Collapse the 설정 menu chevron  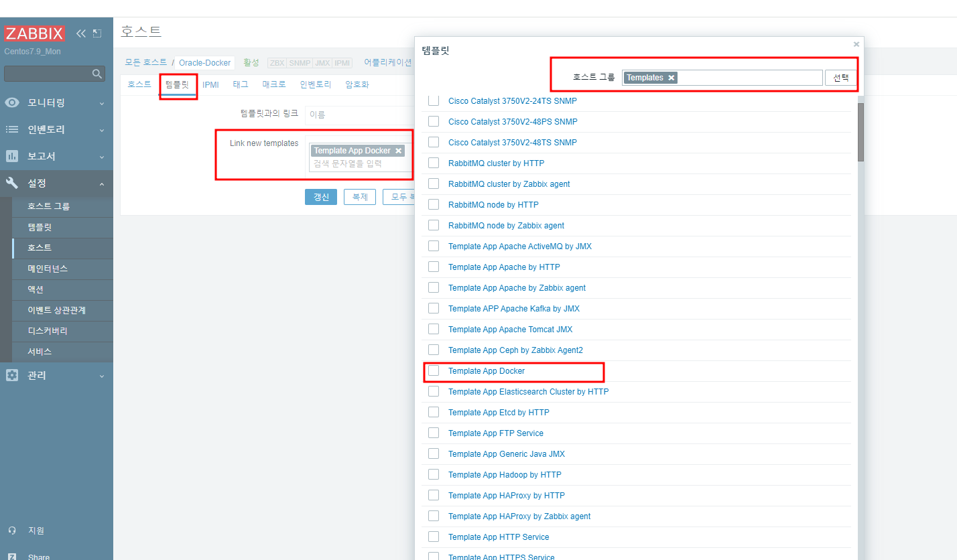point(102,184)
